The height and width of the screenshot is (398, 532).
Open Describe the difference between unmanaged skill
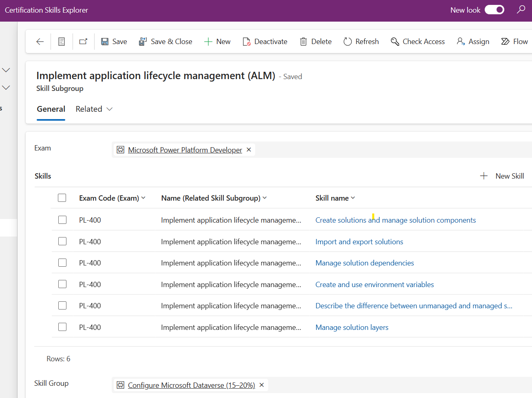click(x=414, y=305)
